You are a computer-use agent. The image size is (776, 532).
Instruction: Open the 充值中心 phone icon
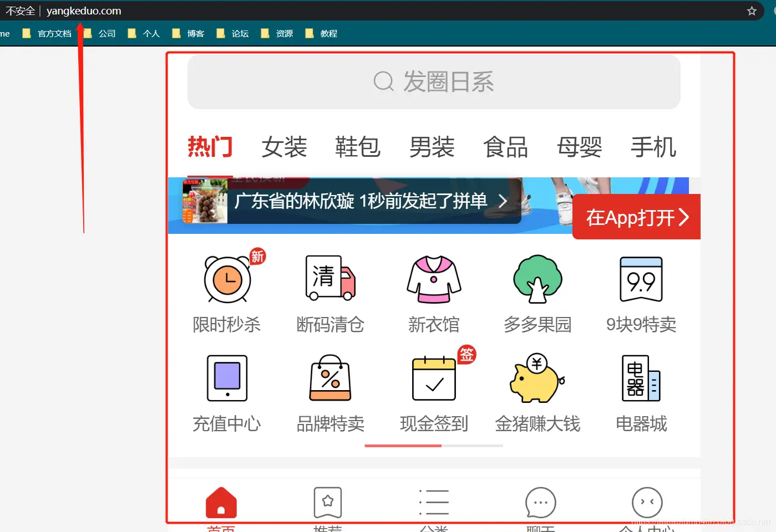pyautogui.click(x=227, y=378)
